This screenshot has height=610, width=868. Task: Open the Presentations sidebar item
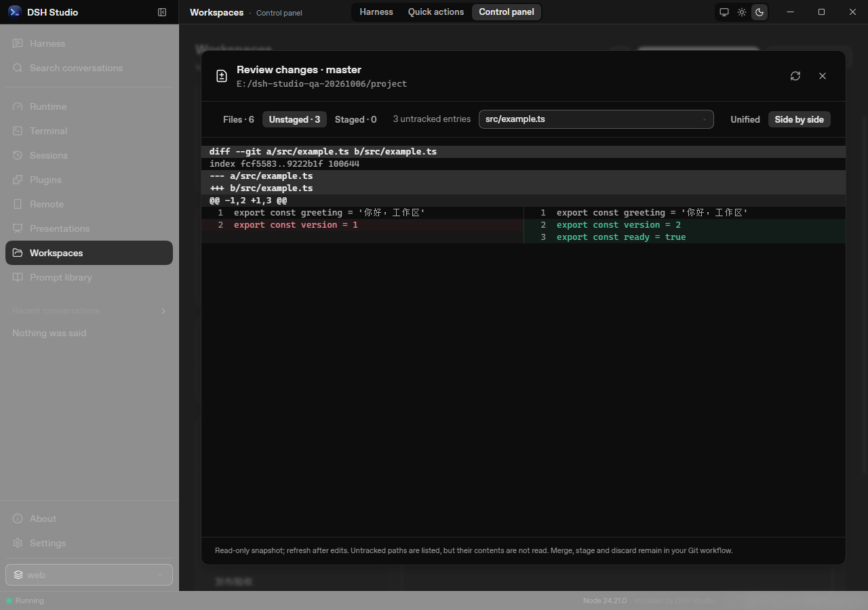[89, 228]
